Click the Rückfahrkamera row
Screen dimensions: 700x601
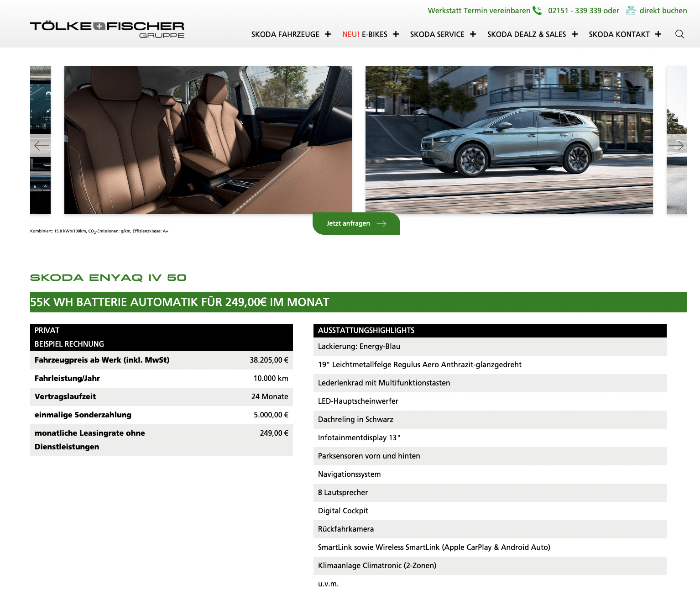(490, 529)
